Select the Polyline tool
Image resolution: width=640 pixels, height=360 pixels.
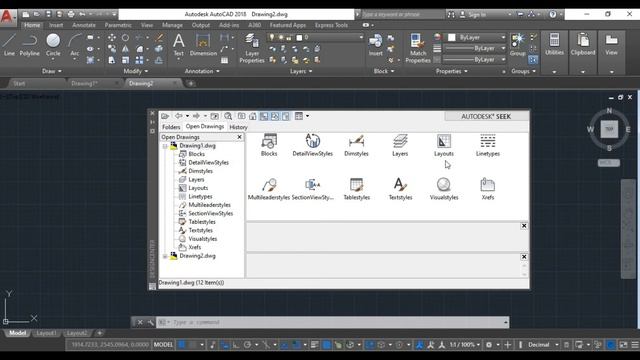(x=29, y=45)
